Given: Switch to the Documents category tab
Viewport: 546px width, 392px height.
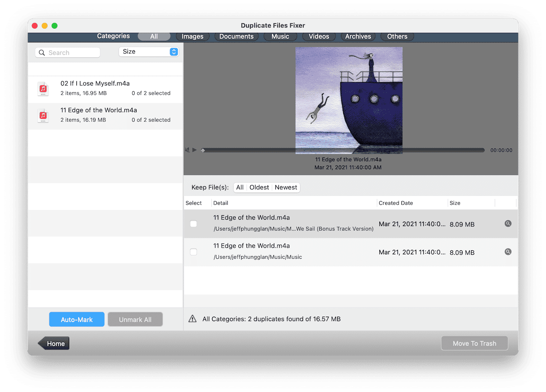Looking at the screenshot, I should 237,36.
